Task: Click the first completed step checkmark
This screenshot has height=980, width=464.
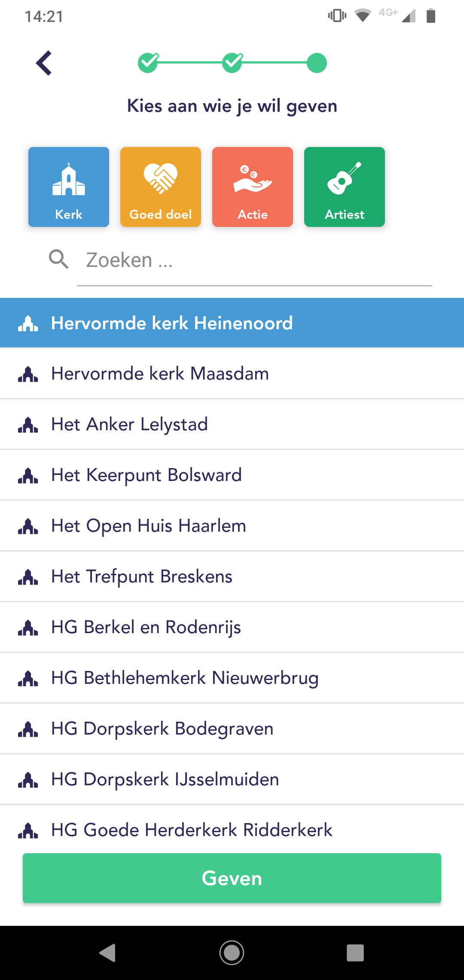Action: pos(148,63)
